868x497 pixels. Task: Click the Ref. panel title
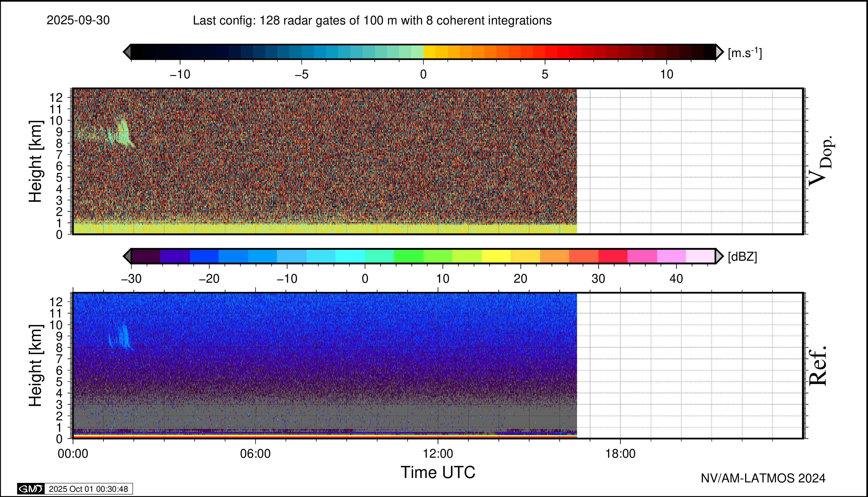818,366
